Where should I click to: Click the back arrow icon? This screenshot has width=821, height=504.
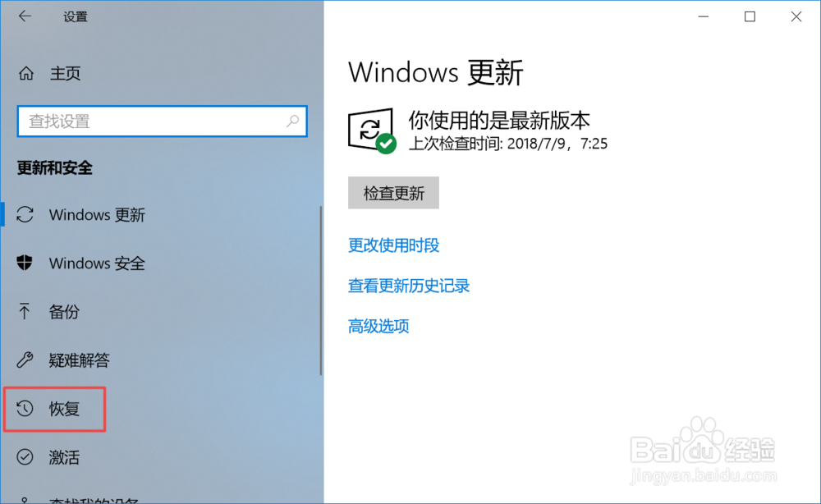pos(25,16)
